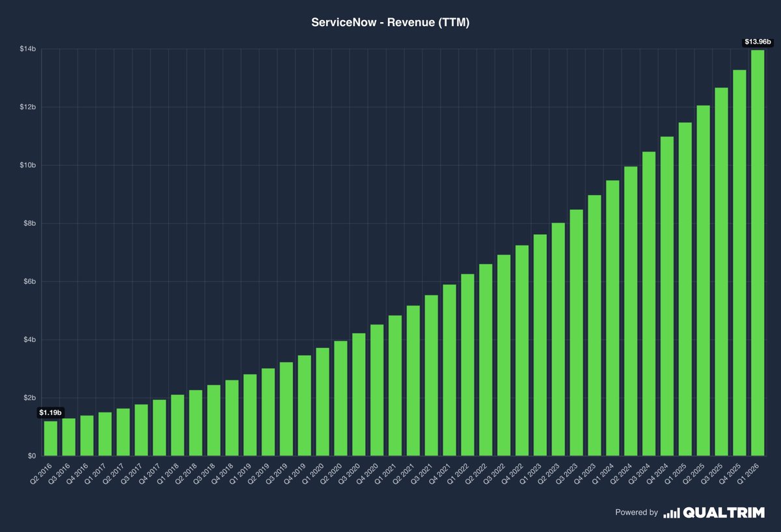
Task: Select the Q1 2026 revenue bar
Action: tap(758, 253)
